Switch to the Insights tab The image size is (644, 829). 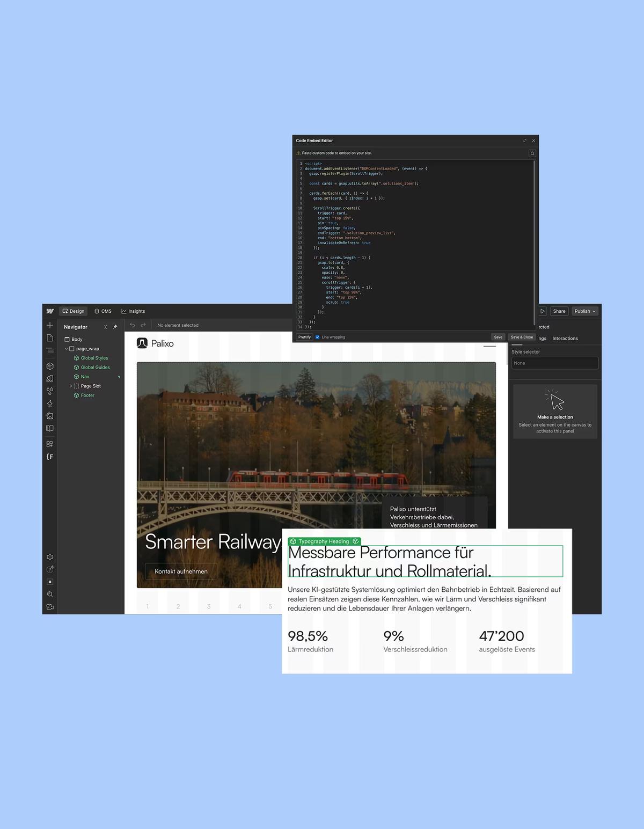pos(133,311)
